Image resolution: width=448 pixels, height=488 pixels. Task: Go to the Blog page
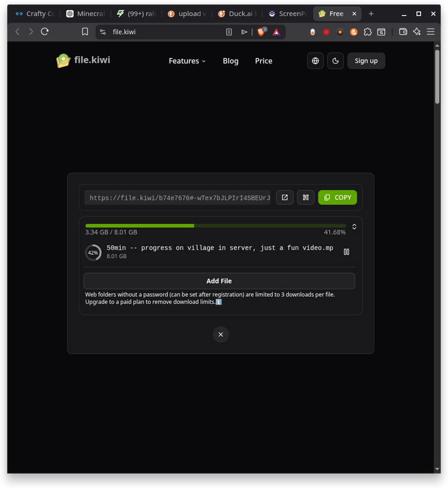tap(231, 61)
